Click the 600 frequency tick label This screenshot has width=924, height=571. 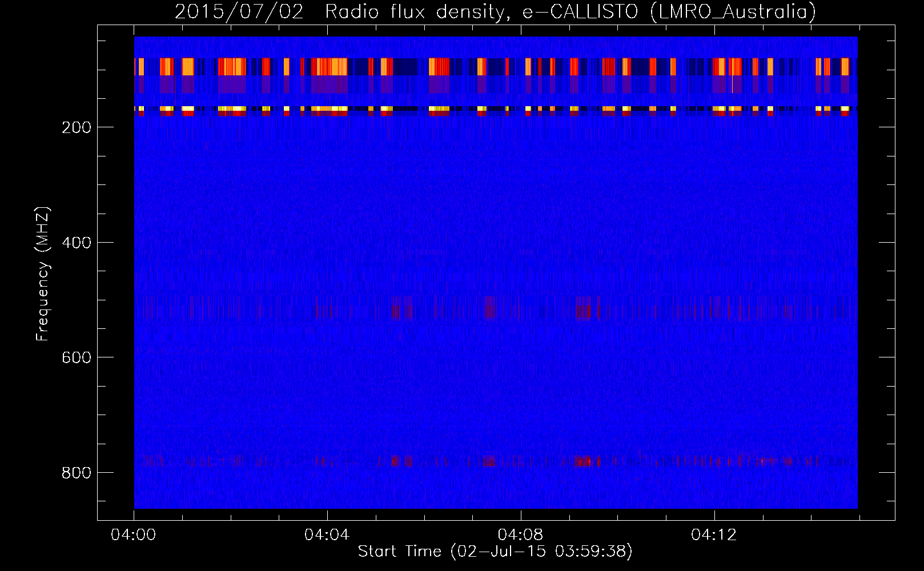click(x=77, y=357)
